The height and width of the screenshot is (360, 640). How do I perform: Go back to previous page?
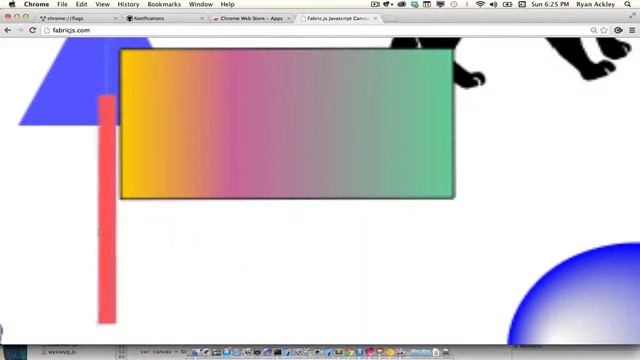click(x=8, y=30)
